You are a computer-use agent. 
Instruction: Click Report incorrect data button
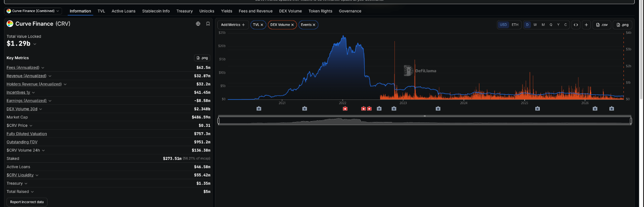click(x=27, y=202)
